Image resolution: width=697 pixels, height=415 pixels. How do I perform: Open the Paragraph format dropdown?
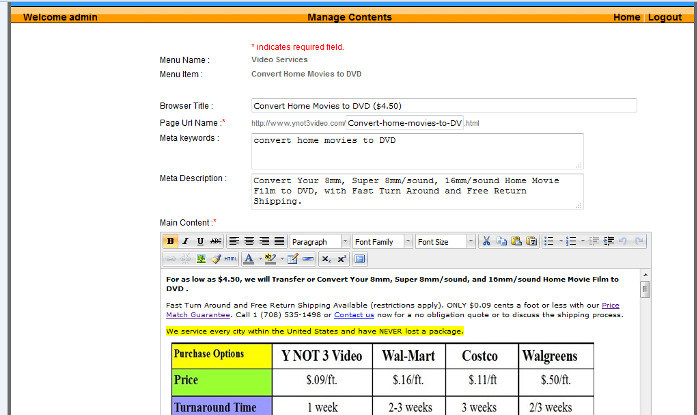point(319,241)
